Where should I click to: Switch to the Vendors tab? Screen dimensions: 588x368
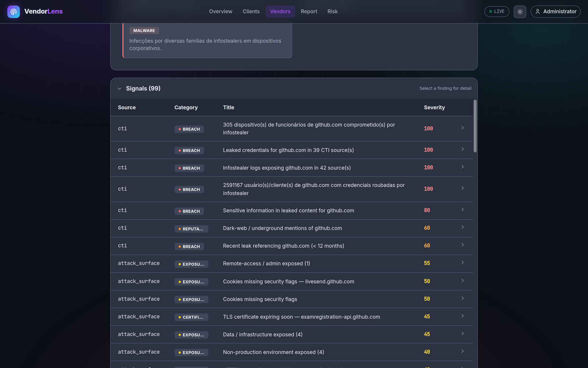coord(280,11)
